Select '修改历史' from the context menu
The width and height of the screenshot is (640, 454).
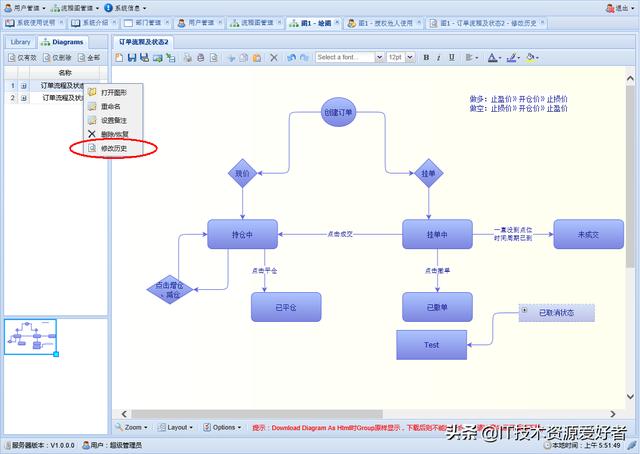(x=114, y=148)
